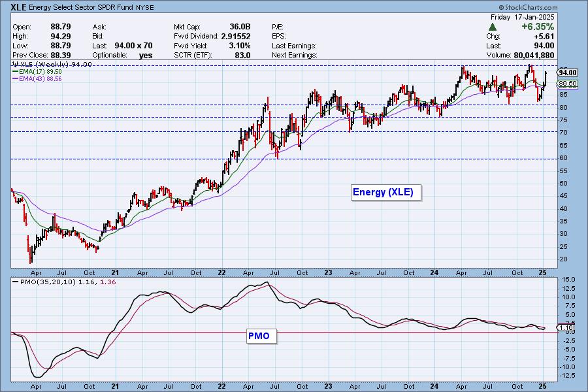This screenshot has height=392, width=588.
Task: Click the 15.0 PMO axis label
Action: (568, 280)
